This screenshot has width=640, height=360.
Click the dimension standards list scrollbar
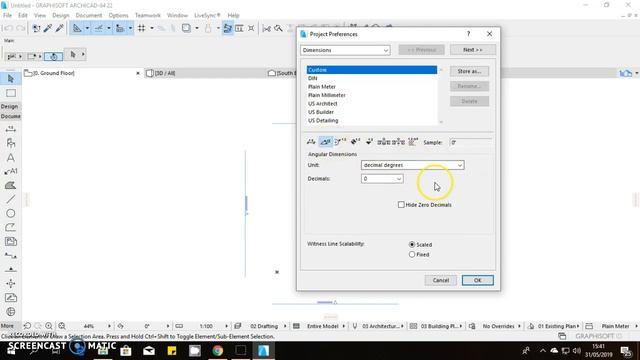point(441,96)
